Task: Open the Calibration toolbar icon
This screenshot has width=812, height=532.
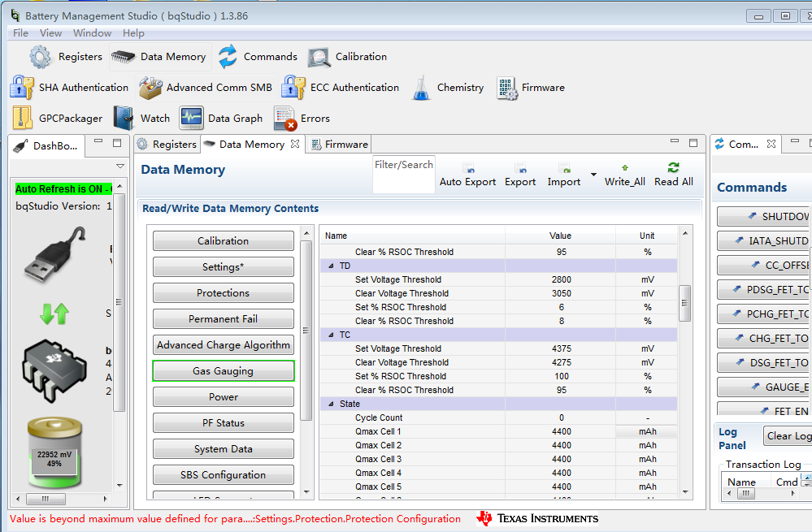Action: [319, 58]
